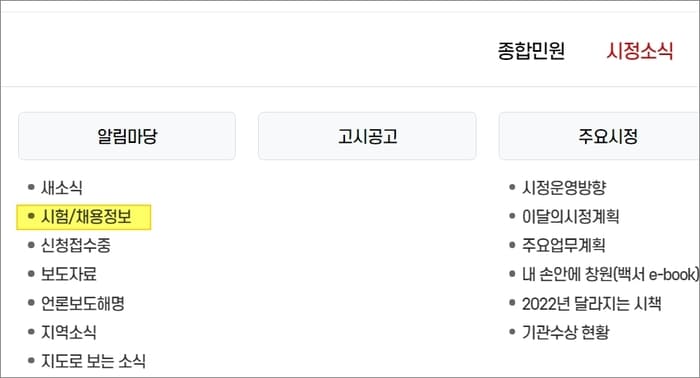This screenshot has height=378, width=700.
Task: Open the 고시공고 section header
Action: point(367,136)
